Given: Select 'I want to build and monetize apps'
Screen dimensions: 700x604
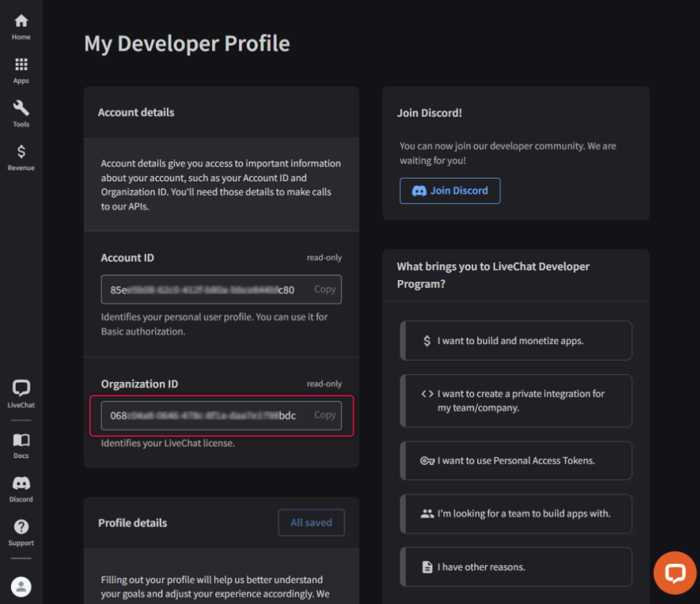Looking at the screenshot, I should coord(516,341).
